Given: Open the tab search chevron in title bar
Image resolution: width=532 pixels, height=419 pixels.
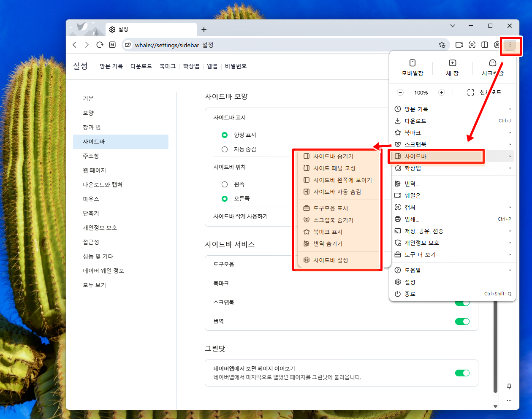Looking at the screenshot, I should [x=453, y=26].
